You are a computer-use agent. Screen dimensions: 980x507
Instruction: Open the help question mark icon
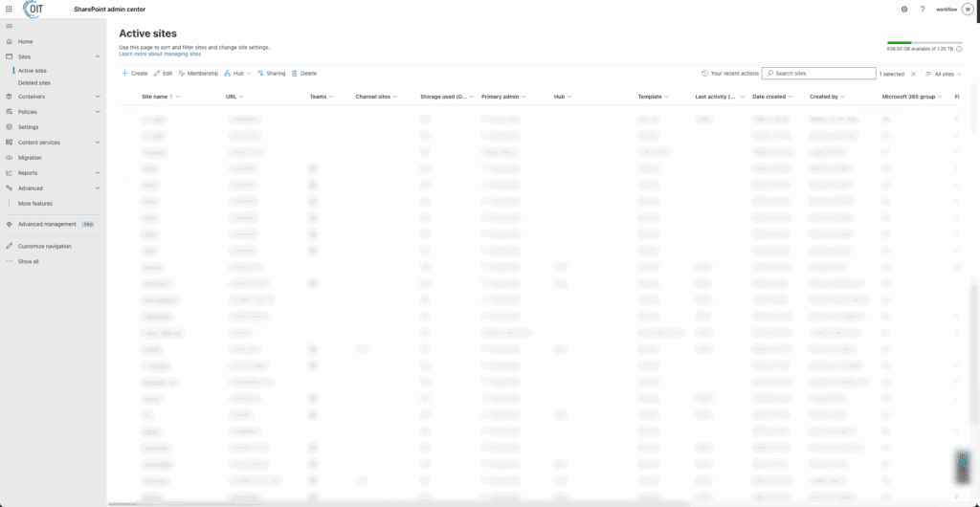point(923,10)
